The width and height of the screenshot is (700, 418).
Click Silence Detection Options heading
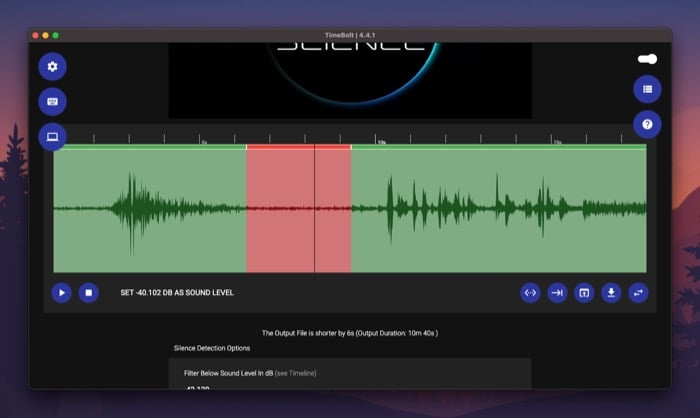click(x=212, y=348)
